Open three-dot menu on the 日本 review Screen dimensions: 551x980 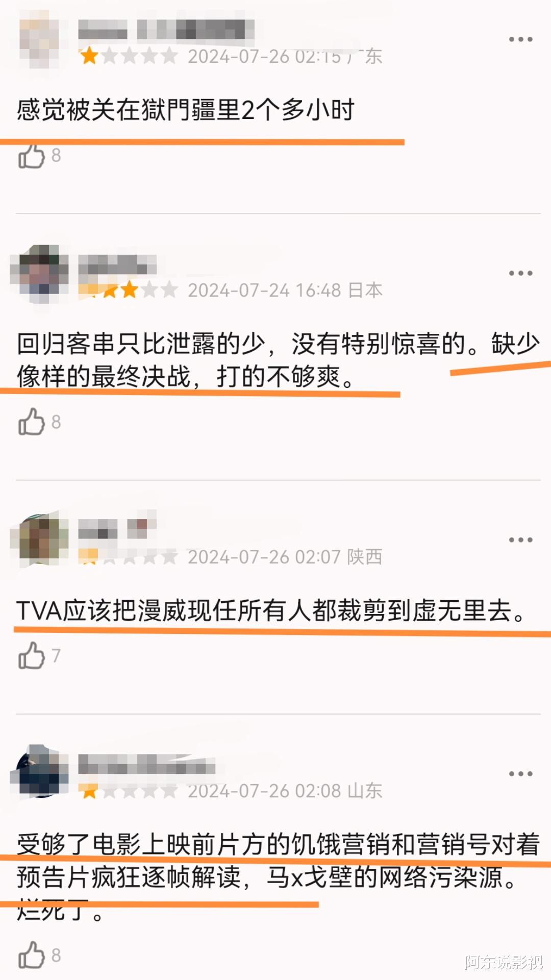point(520,273)
